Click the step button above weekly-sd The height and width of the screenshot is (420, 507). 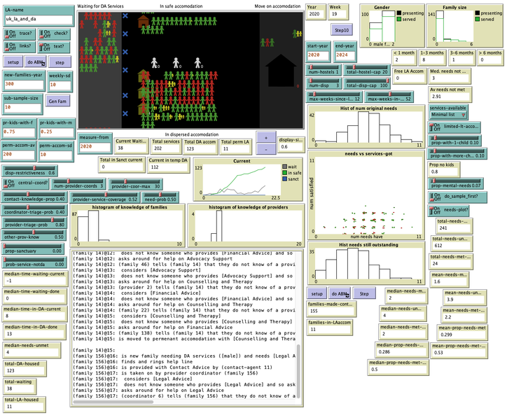click(60, 62)
